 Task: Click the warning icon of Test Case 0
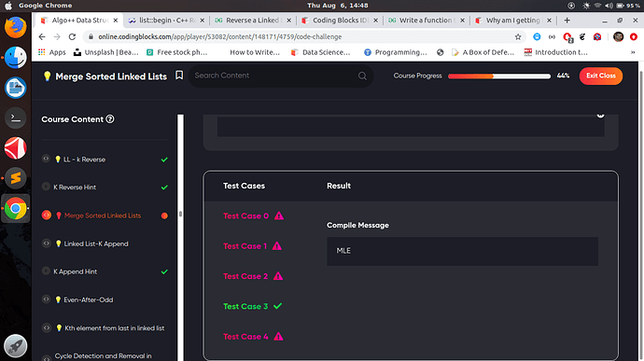pos(279,215)
